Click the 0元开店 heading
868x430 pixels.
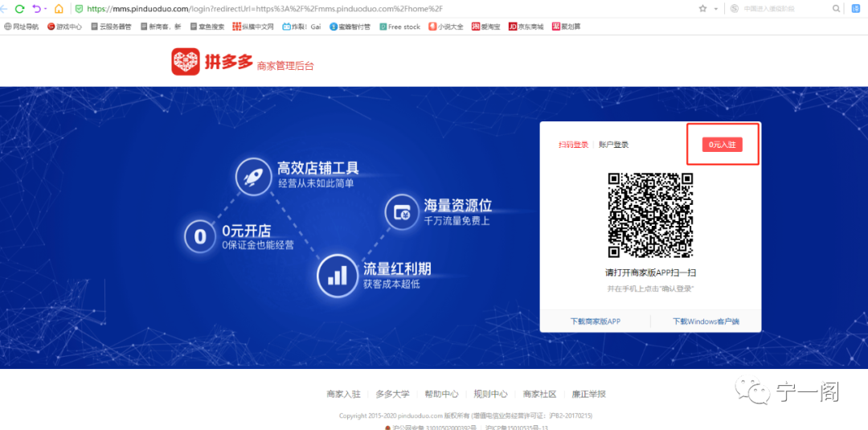click(x=247, y=231)
